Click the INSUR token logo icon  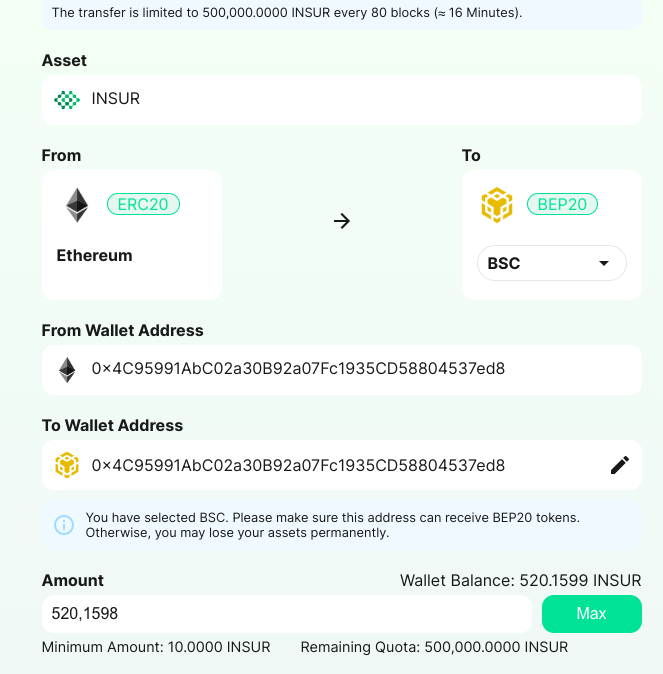pos(67,100)
